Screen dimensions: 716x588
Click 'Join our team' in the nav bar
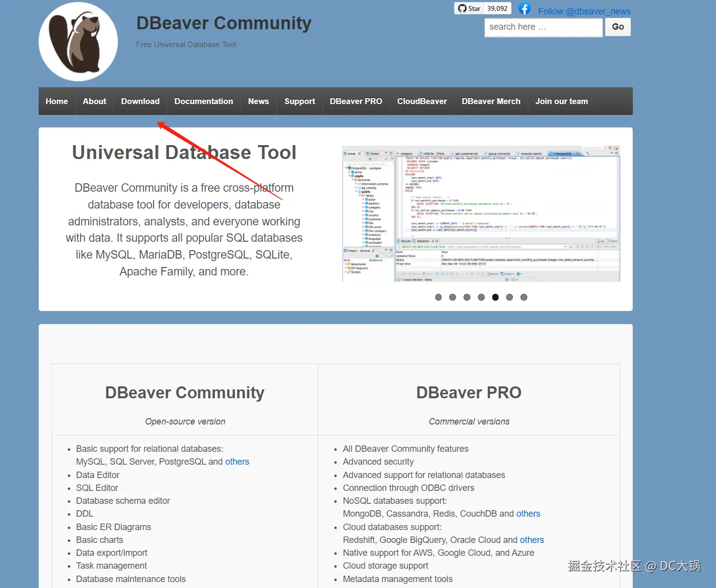click(x=562, y=101)
